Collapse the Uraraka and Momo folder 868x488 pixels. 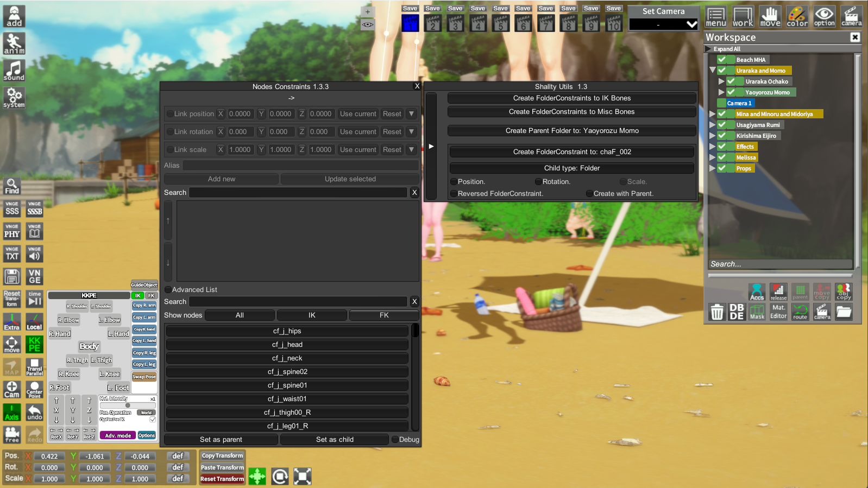(x=712, y=71)
